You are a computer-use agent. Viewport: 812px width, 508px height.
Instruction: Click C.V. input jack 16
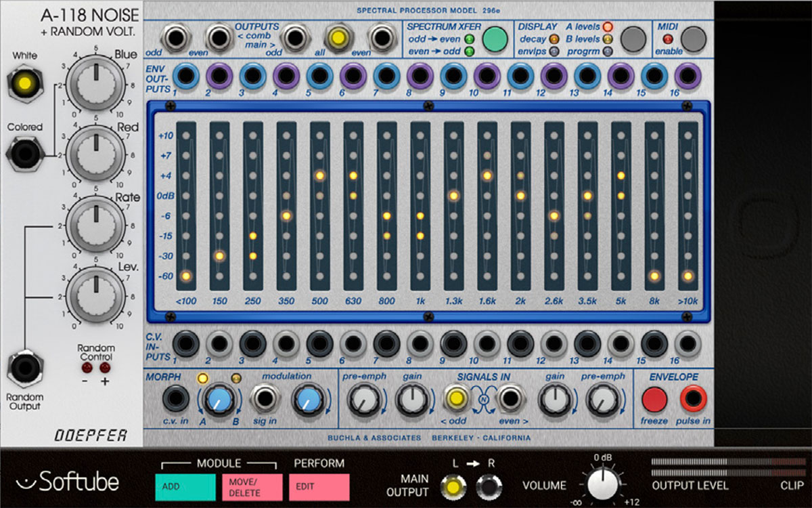tap(687, 343)
